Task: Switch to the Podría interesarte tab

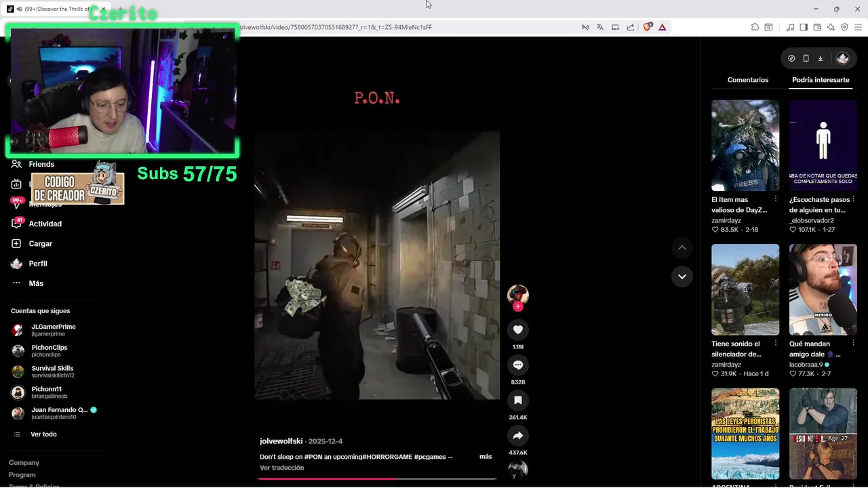Action: coord(821,80)
